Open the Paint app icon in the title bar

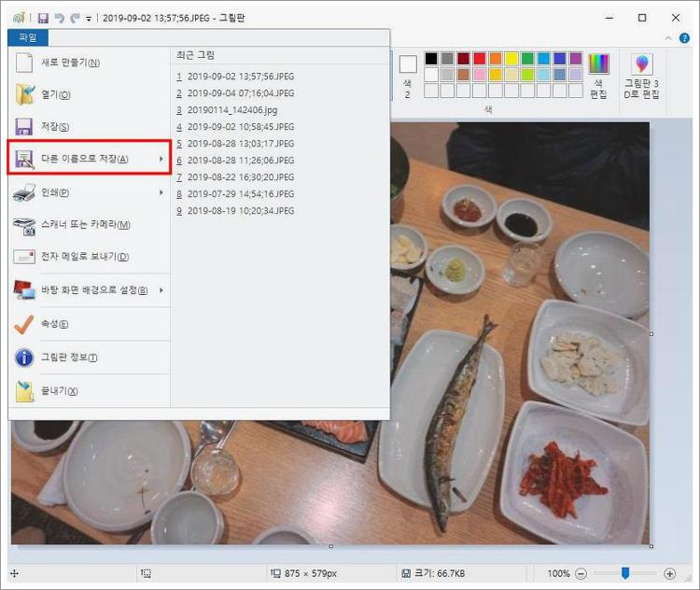pyautogui.click(x=19, y=18)
